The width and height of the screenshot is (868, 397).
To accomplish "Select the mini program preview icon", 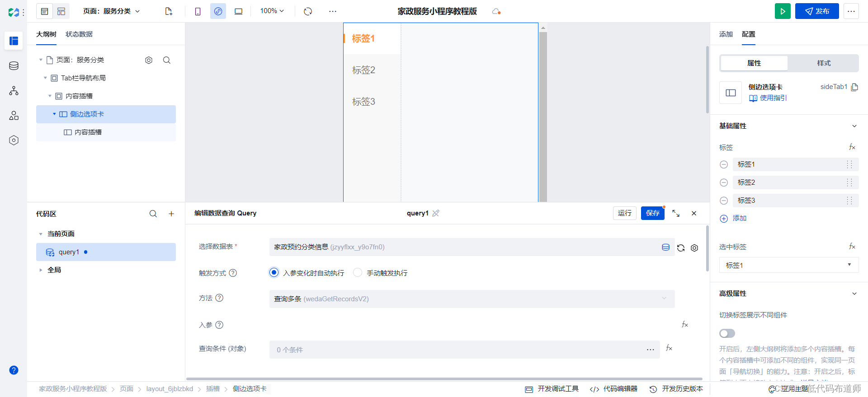I will (218, 11).
